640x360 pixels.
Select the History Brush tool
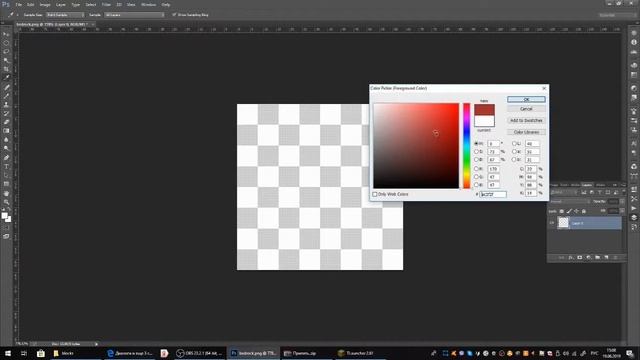tap(6, 113)
